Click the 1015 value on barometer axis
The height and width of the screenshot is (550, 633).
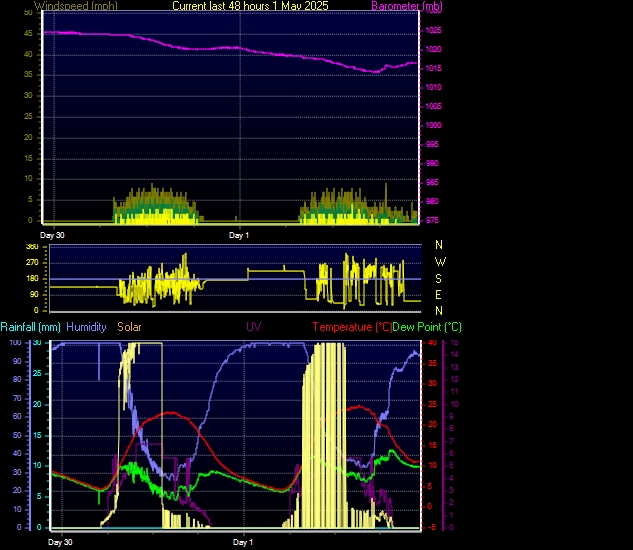(x=434, y=68)
